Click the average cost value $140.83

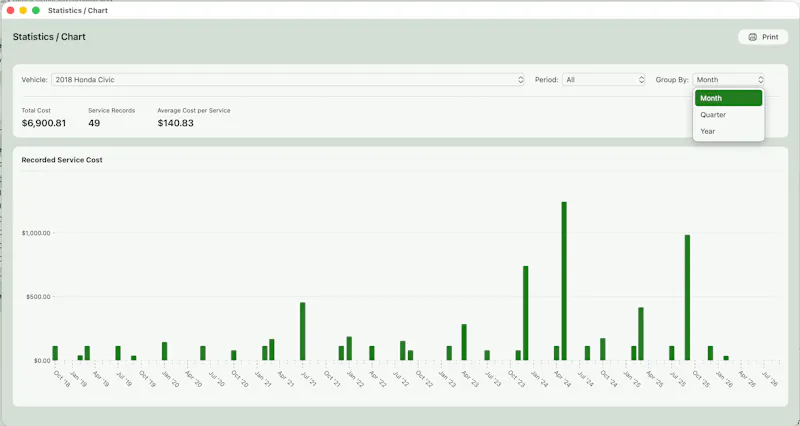[176, 123]
